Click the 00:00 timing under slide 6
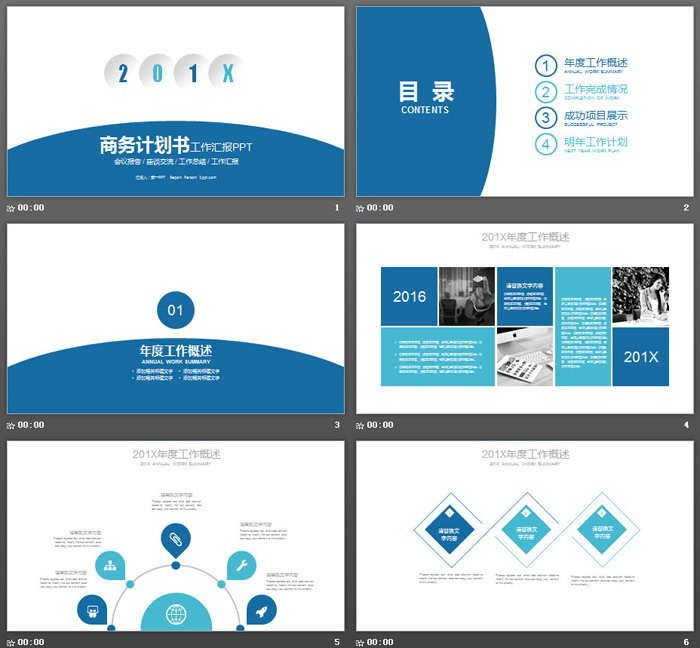 380,642
